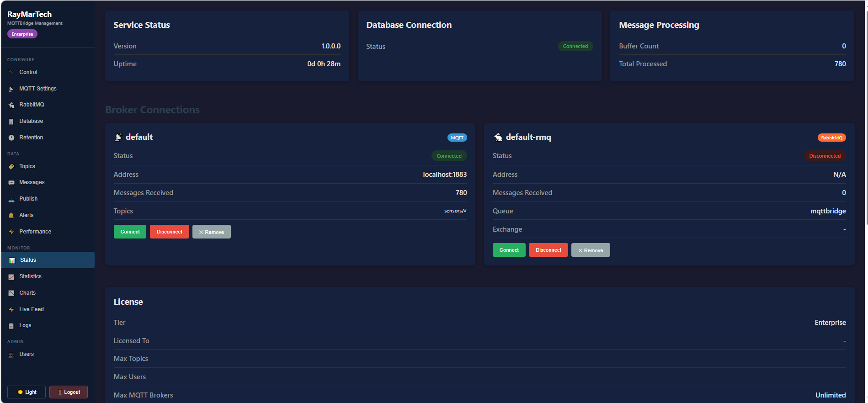This screenshot has height=403, width=868.
Task: Click the RayMarTech logo title
Action: coord(29,14)
